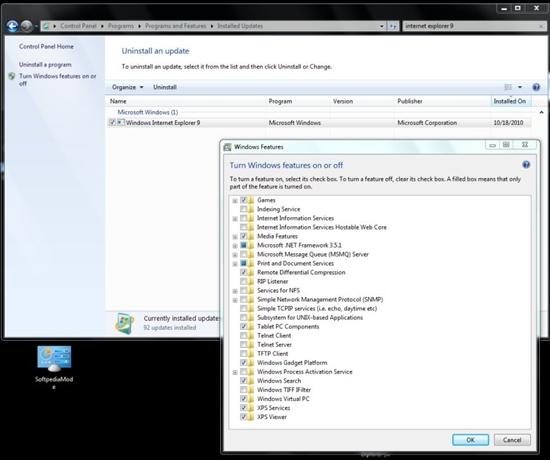Toggle the Windows Search checkbox

pos(243,381)
